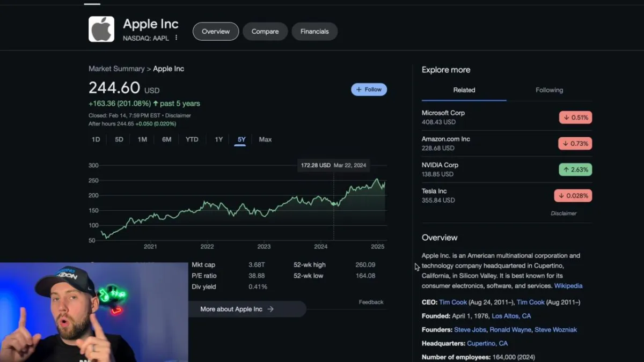Image resolution: width=644 pixels, height=362 pixels.
Task: Click the Feedback link below the stats
Action: pyautogui.click(x=371, y=302)
